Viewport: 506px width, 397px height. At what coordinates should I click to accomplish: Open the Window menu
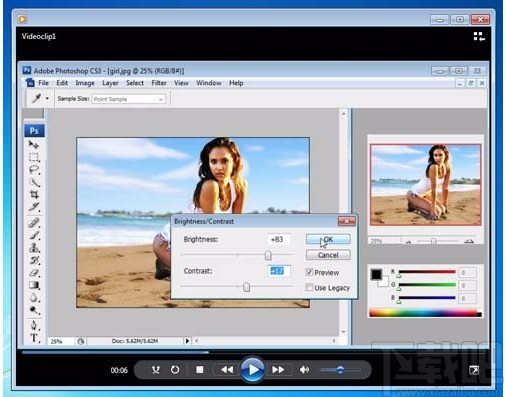click(209, 83)
